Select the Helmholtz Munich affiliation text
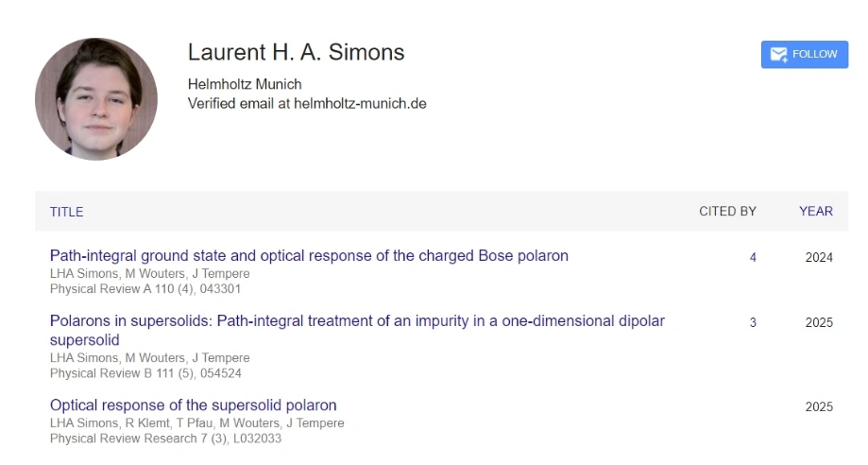This screenshot has width=868, height=465. click(x=245, y=83)
